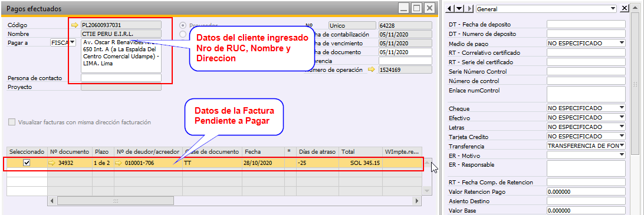Click the DT - Numero de deposito field

click(586, 34)
